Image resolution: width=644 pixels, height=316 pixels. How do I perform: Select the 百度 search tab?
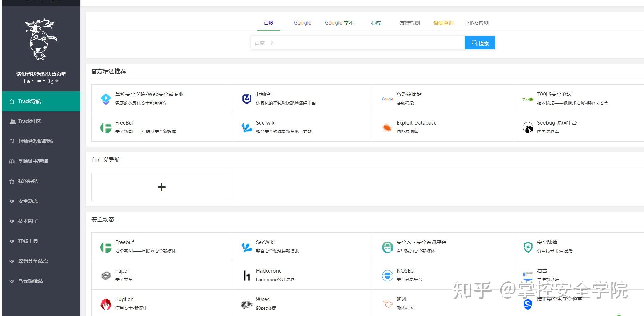tap(269, 23)
